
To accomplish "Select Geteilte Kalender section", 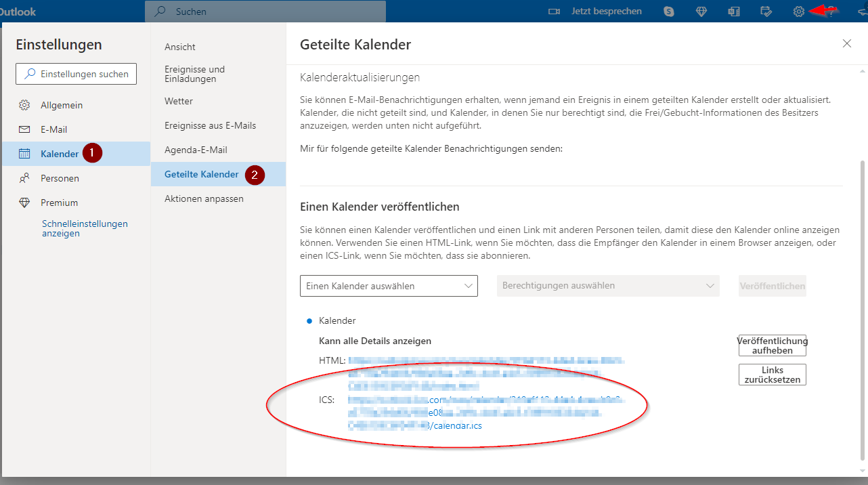I will tap(218, 174).
